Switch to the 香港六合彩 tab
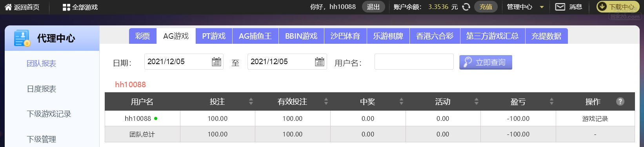 coord(435,36)
